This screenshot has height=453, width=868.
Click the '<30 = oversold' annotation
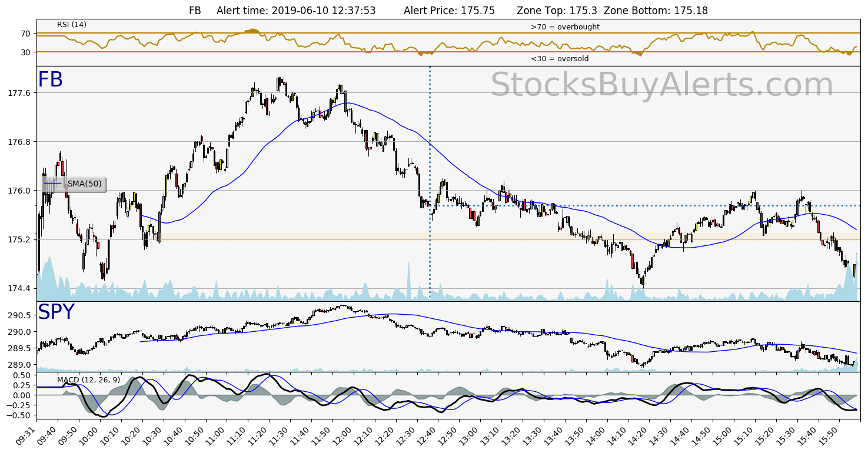click(560, 59)
